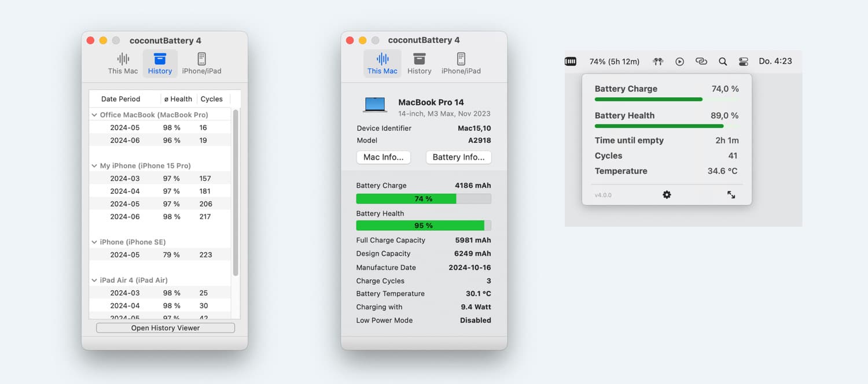Click the MacBook Pro 14 laptop image
The image size is (868, 384).
pos(375,105)
